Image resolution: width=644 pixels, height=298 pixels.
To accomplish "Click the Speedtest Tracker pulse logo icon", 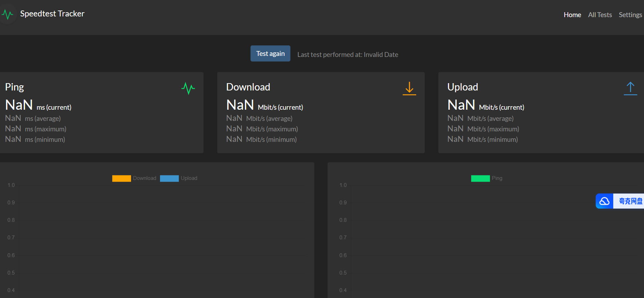I will [7, 14].
